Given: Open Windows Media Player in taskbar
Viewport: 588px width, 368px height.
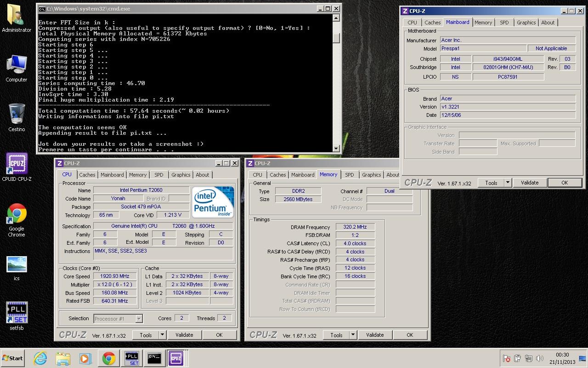Looking at the screenshot, I should coord(85,358).
